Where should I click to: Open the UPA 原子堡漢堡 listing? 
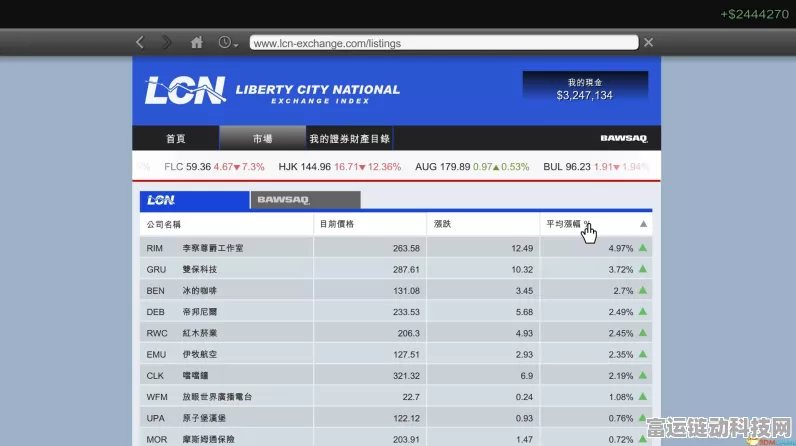[396, 419]
